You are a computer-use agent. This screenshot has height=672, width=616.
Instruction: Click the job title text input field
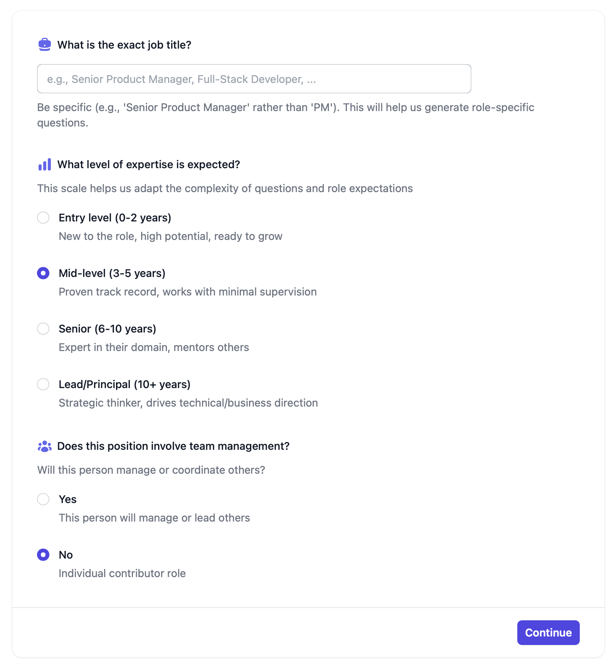254,79
